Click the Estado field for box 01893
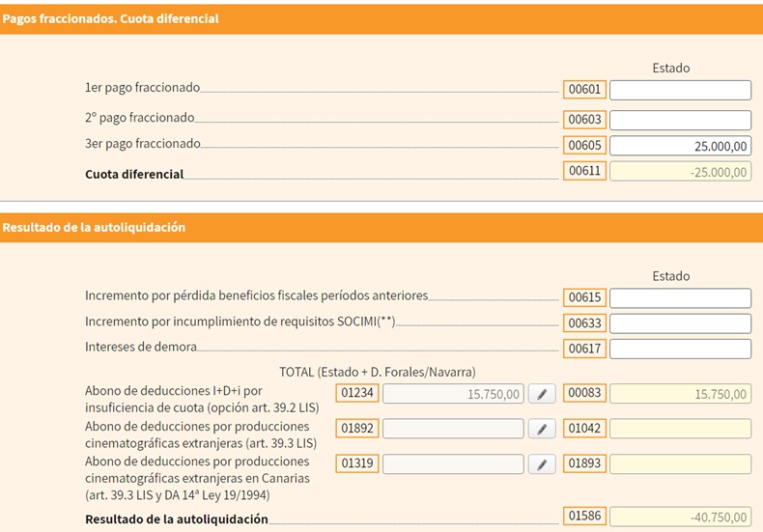The height and width of the screenshot is (532, 763). click(680, 464)
